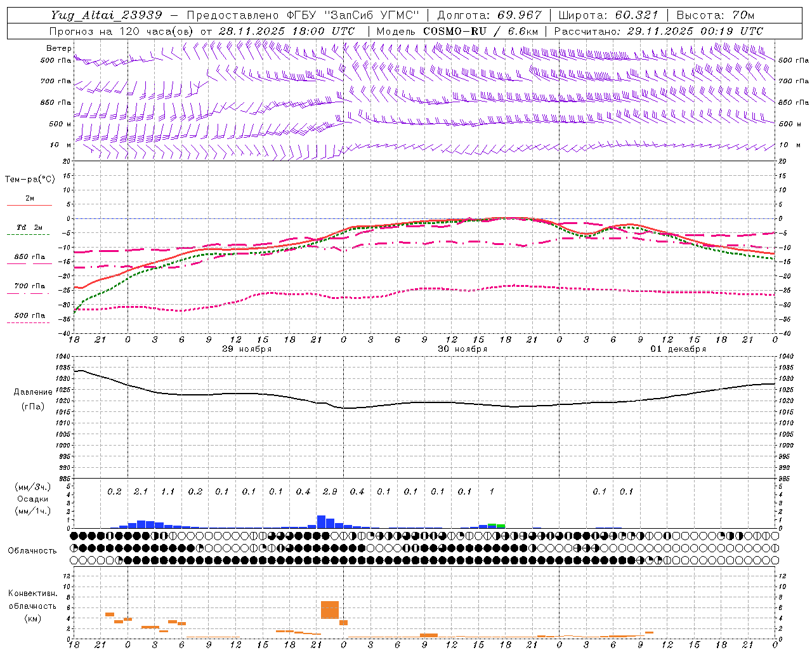Image resolution: width=812 pixels, height=650 pixels.
Task: Select the '29 ноября' date label
Action: pos(247,349)
